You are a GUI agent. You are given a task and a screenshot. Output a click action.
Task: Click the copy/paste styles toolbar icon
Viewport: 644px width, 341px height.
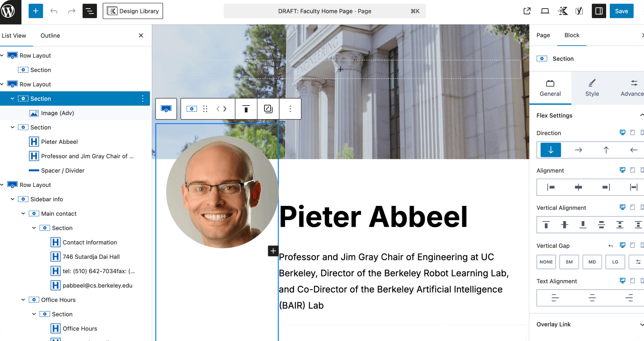pos(268,109)
